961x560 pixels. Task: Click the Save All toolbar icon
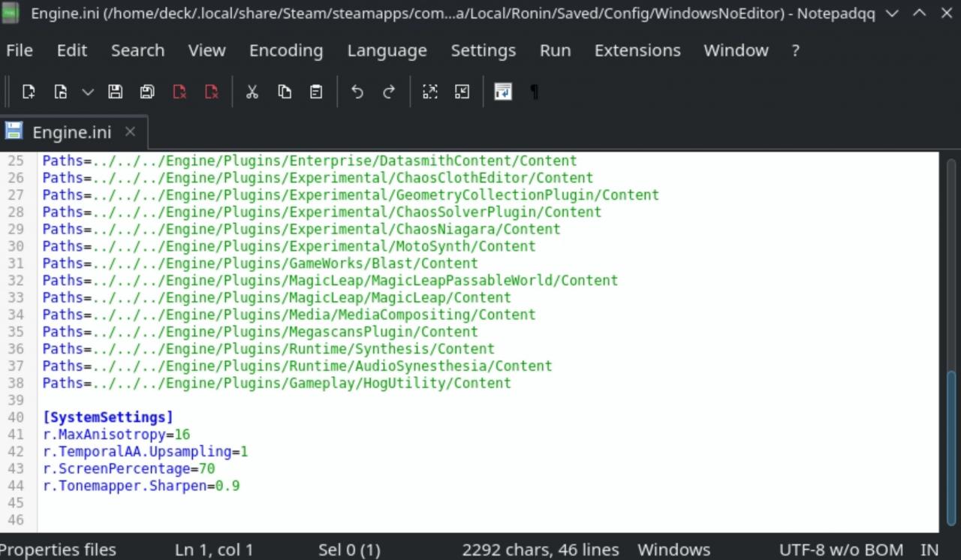pos(147,92)
